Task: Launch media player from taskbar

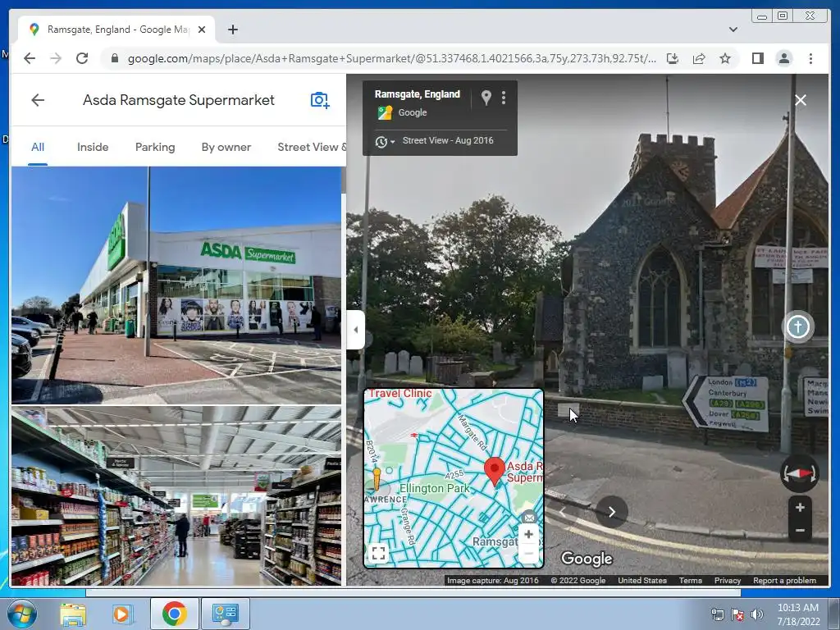Action: 121,614
